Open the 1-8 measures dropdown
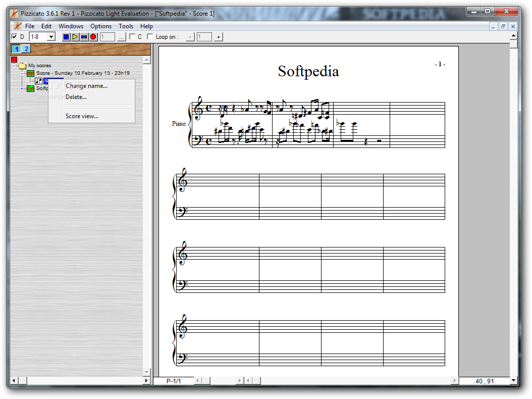The height and width of the screenshot is (399, 532). click(x=51, y=37)
